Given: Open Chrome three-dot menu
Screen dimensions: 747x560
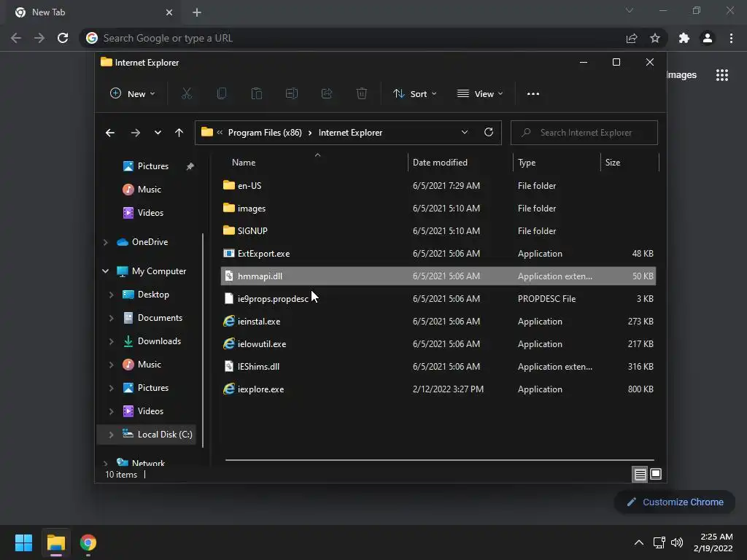Looking at the screenshot, I should point(731,38).
